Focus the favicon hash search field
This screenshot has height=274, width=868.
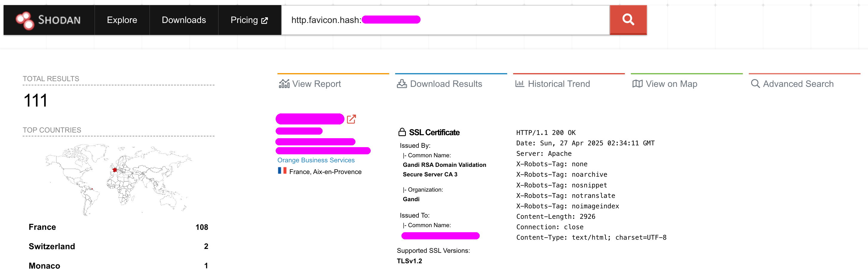click(x=445, y=20)
